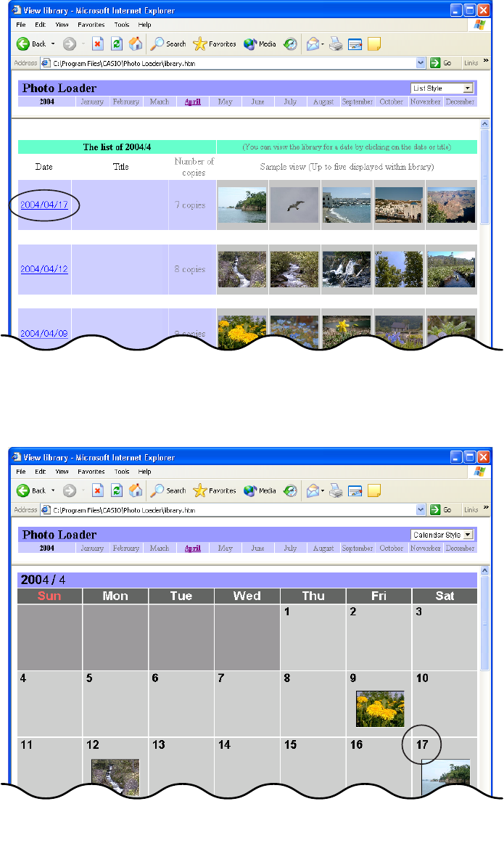Image resolution: width=504 pixels, height=854 pixels.
Task: Expand Address bar dropdown in Calendar Style window
Action: (420, 510)
